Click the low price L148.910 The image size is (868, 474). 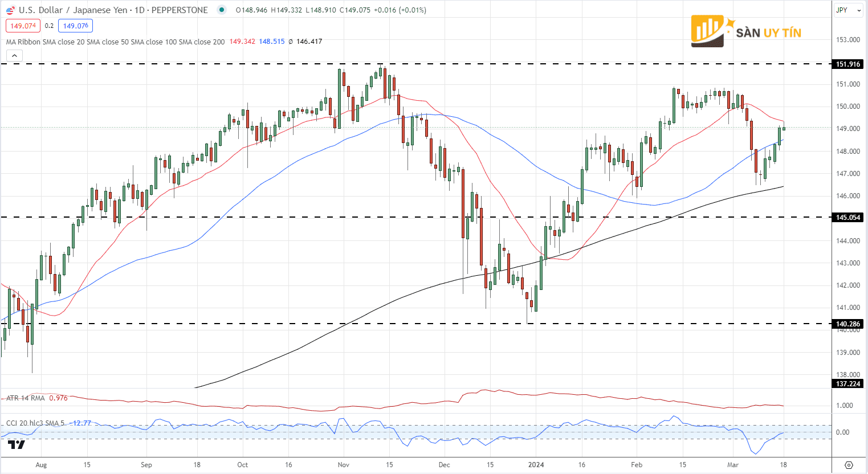[x=321, y=10]
